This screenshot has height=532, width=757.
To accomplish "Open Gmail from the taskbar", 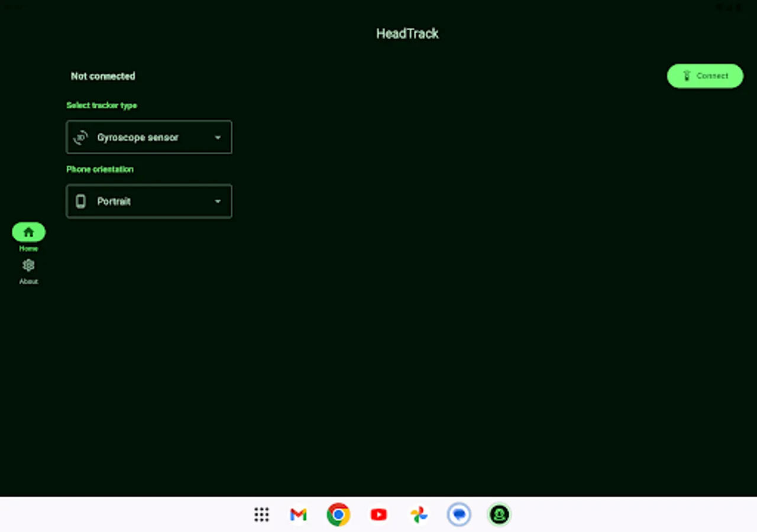I will pos(298,514).
